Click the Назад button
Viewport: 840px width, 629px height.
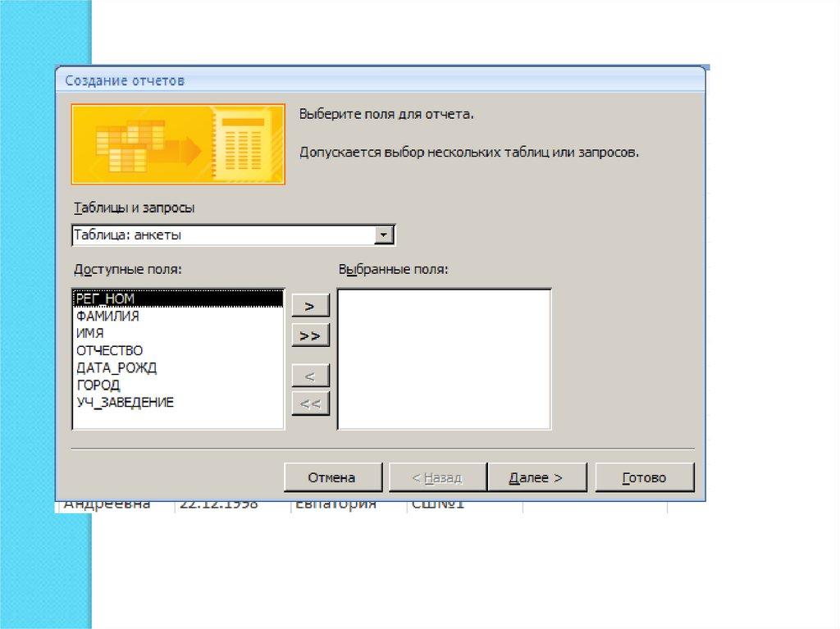pyautogui.click(x=436, y=477)
